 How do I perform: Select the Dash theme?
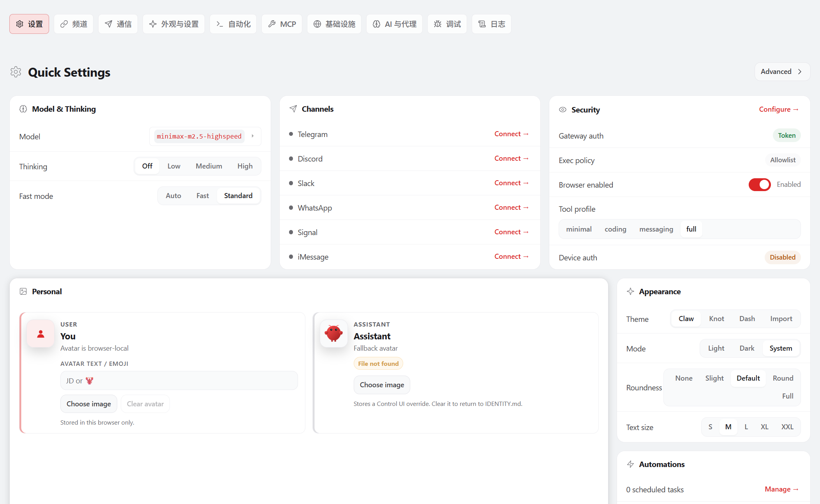(x=747, y=319)
